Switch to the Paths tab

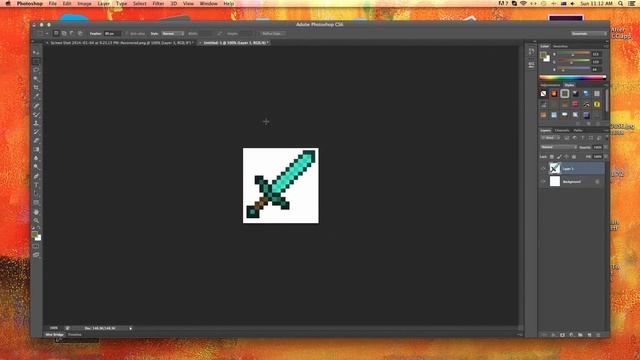coord(578,130)
